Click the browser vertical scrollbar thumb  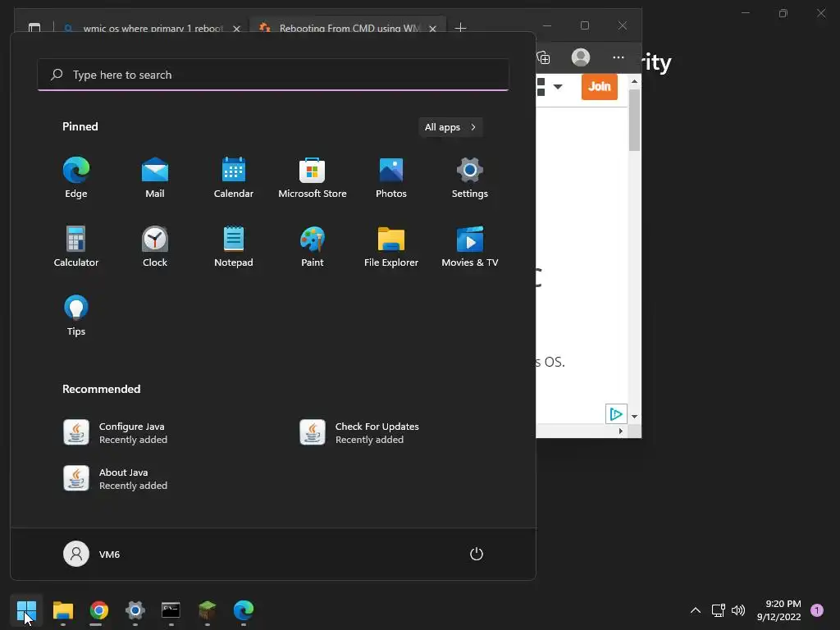point(634,121)
